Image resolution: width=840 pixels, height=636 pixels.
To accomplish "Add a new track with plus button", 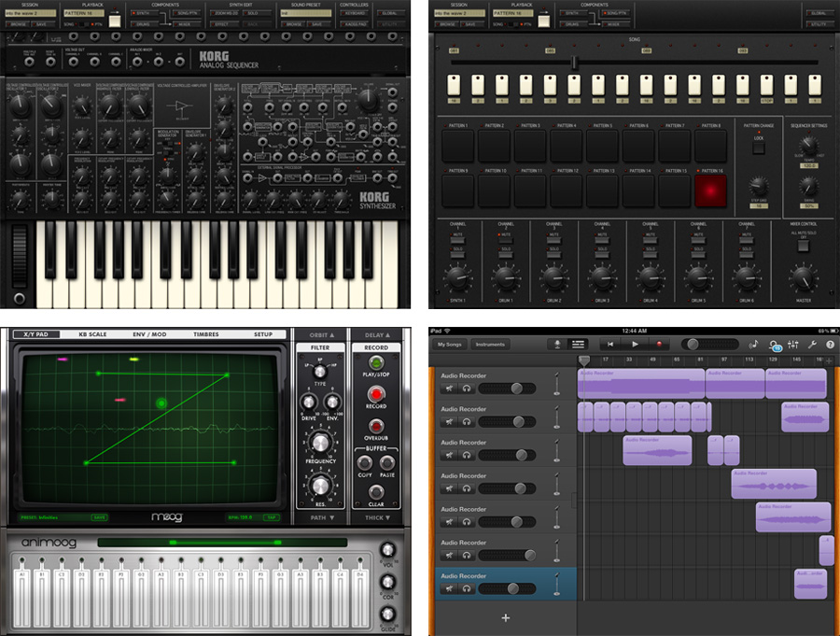I will pos(505,617).
